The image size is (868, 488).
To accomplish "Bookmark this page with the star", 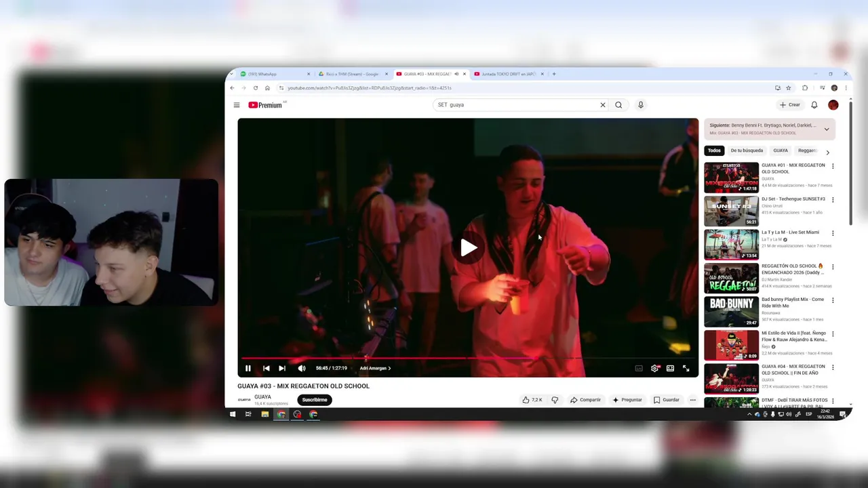I will 788,88.
